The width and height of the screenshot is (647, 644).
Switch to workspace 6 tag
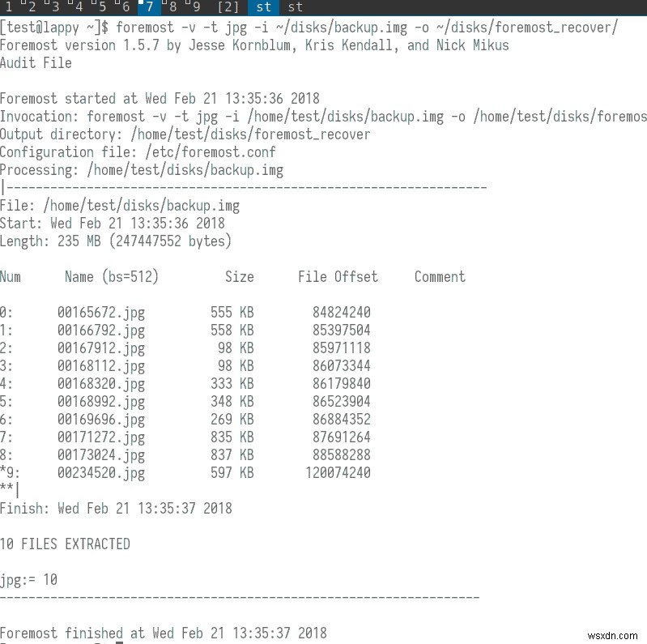(125, 6)
